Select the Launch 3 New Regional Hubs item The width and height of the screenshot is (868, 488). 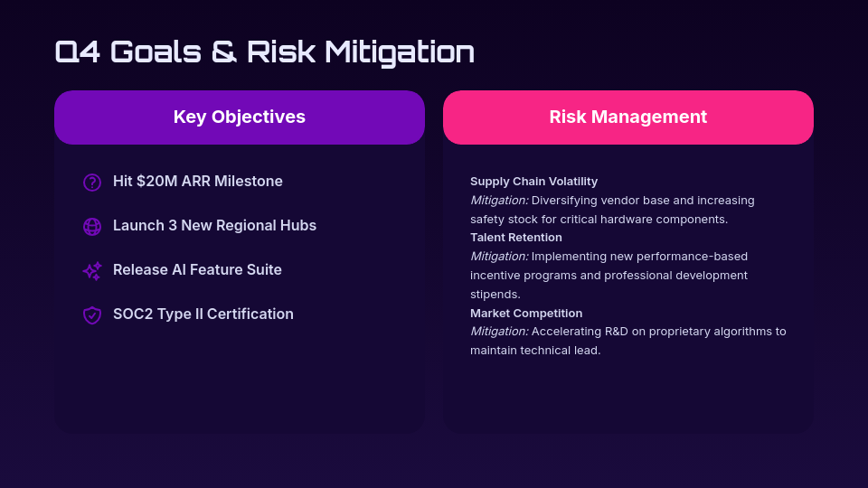[x=214, y=226]
